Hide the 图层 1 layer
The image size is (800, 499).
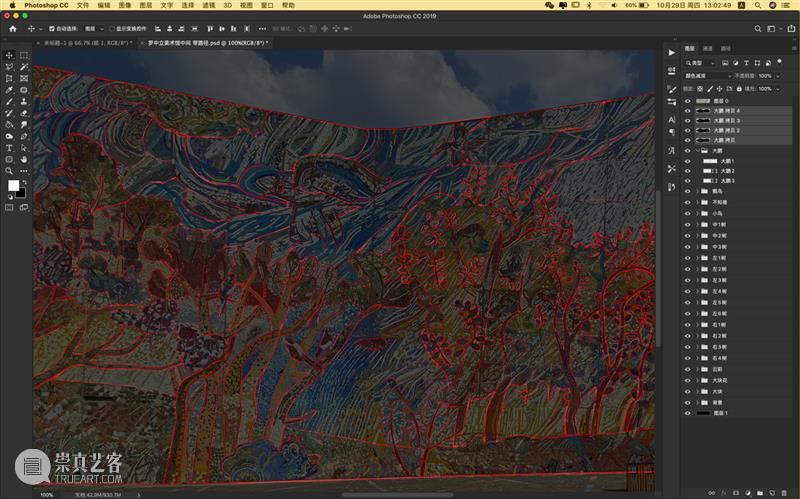687,413
